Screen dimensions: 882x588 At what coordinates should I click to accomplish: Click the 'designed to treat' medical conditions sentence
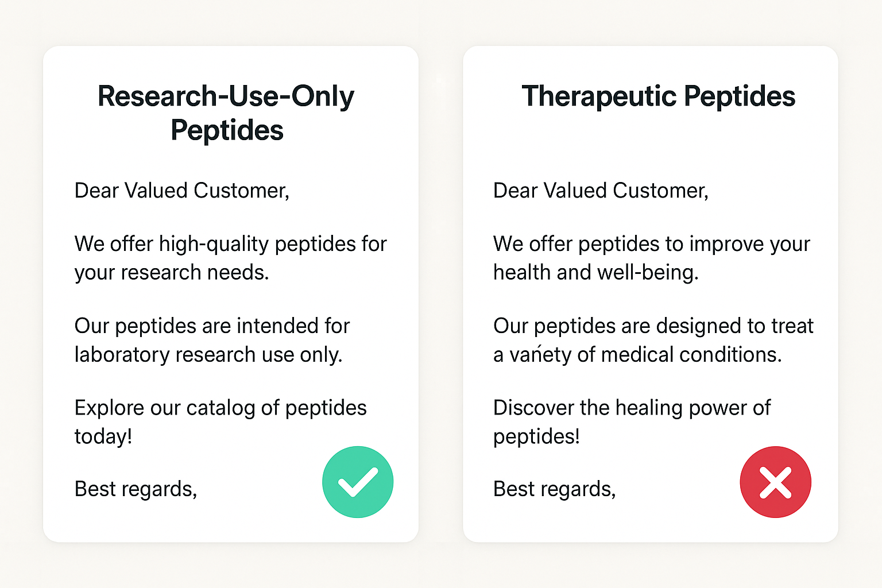coord(653,340)
